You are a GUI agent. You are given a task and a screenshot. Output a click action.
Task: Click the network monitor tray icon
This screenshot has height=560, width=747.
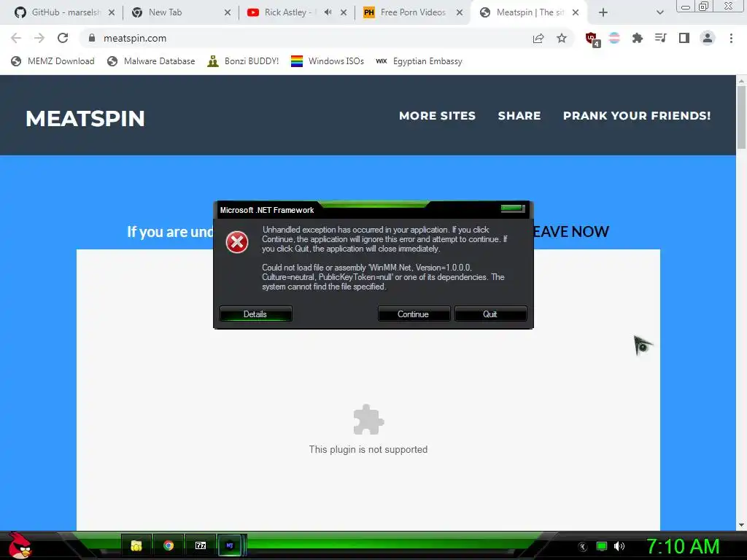602,546
